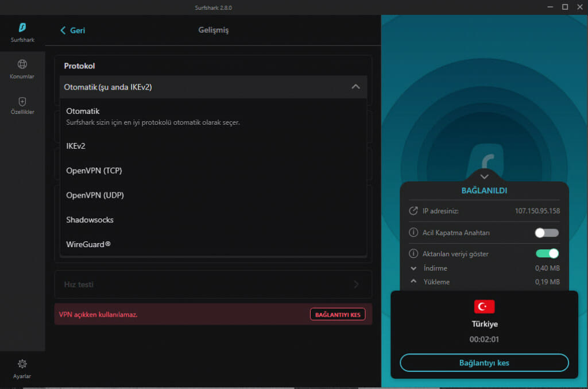588x389 pixels.
Task: Open the Hız testi row arrow
Action: click(356, 285)
